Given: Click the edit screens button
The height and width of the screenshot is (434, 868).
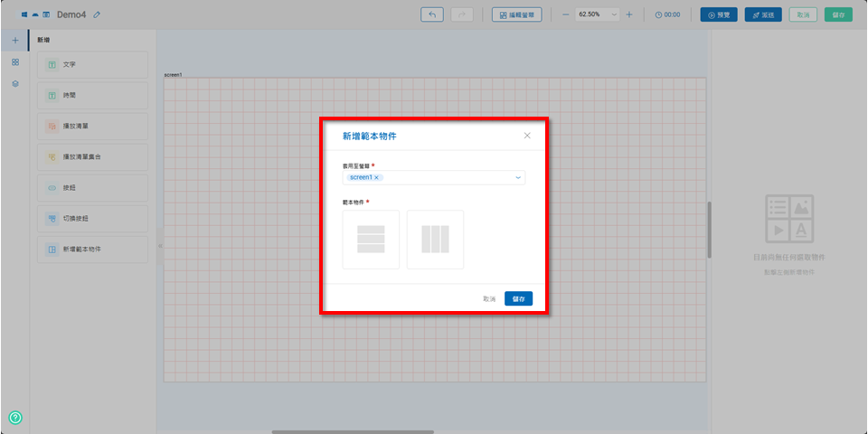Looking at the screenshot, I should [x=516, y=14].
